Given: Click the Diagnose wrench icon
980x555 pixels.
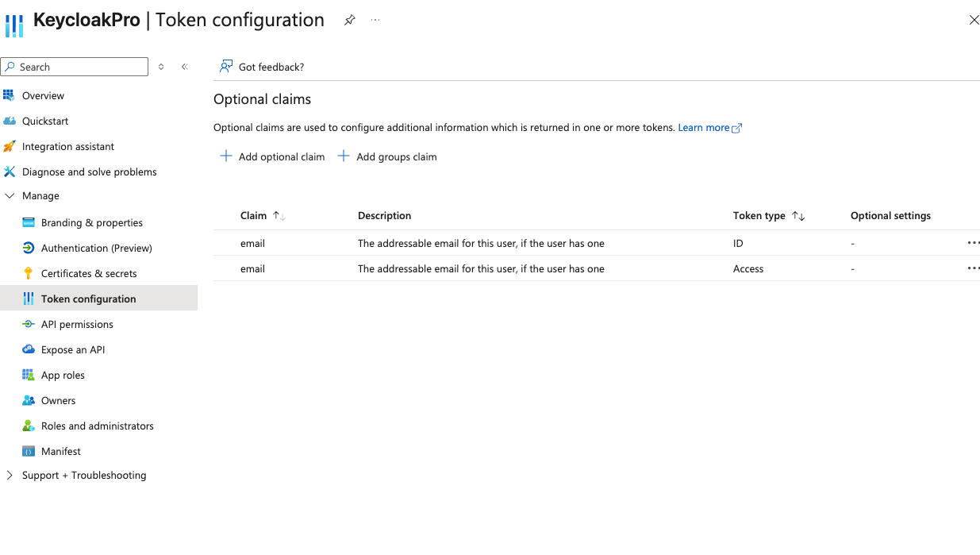Looking at the screenshot, I should tap(9, 172).
